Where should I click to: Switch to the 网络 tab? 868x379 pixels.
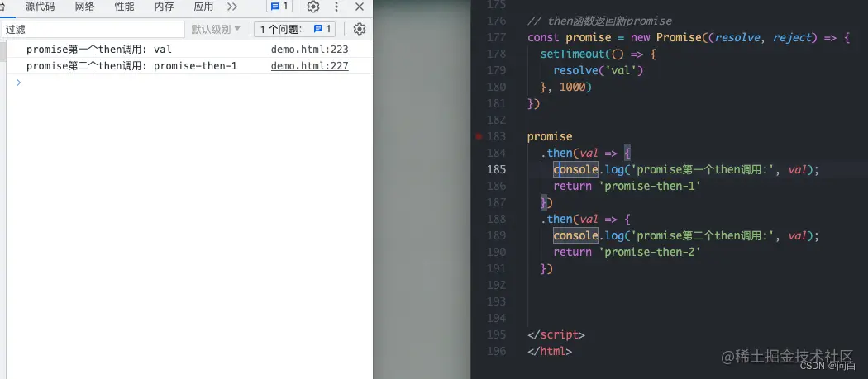(x=84, y=7)
